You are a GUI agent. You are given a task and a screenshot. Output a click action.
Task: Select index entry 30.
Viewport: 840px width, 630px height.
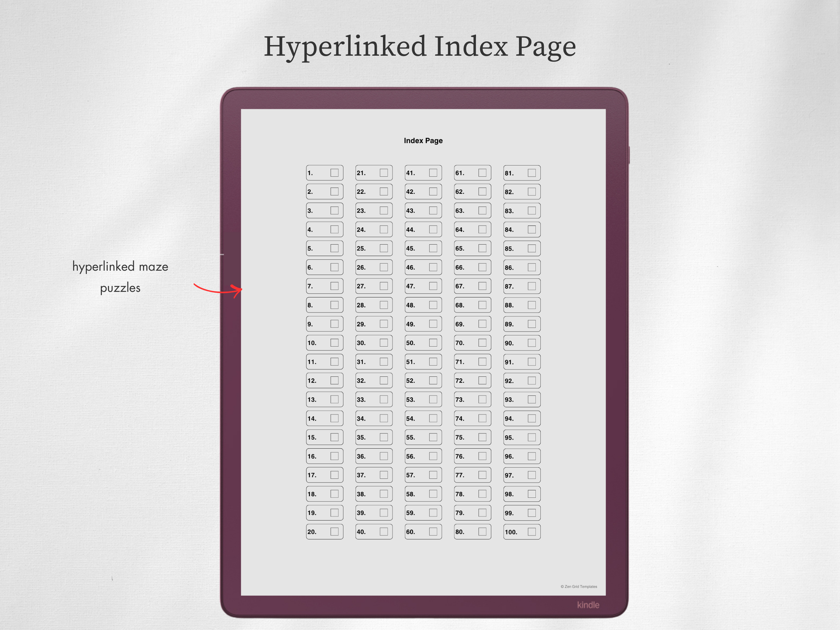coord(374,343)
